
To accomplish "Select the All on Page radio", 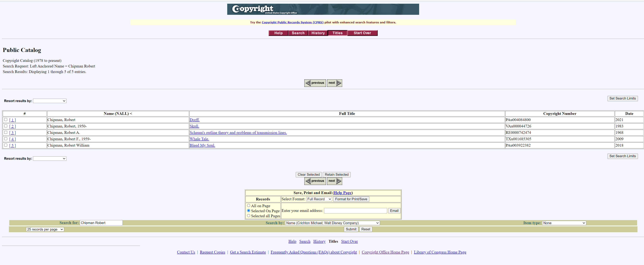I will pyautogui.click(x=248, y=205).
